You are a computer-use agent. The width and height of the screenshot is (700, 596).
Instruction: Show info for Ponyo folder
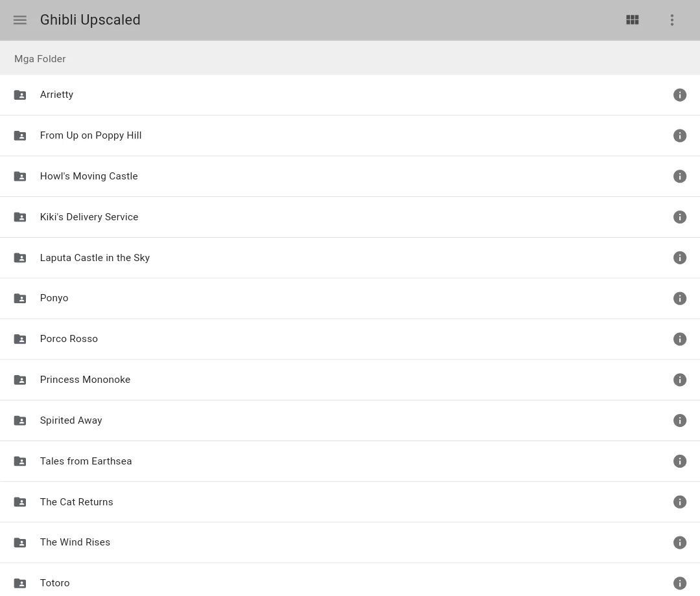pyautogui.click(x=679, y=299)
